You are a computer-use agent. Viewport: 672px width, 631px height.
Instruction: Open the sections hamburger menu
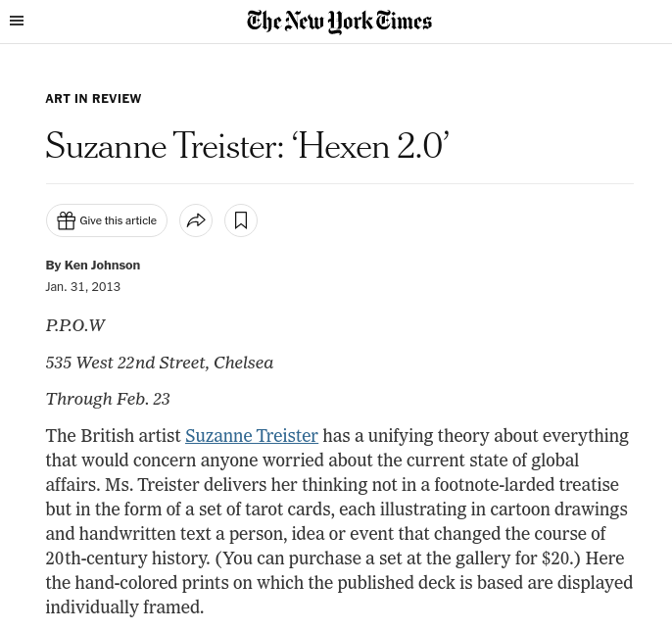(x=17, y=21)
